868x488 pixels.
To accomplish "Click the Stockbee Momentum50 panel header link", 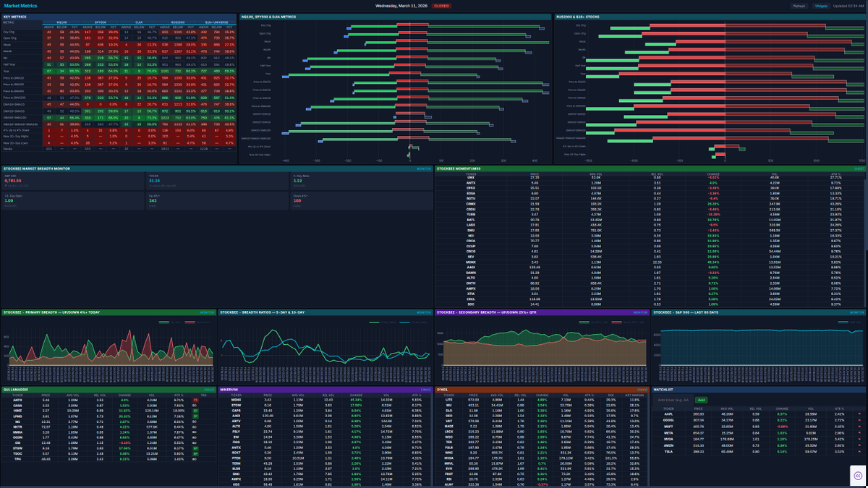I will click(x=859, y=168).
